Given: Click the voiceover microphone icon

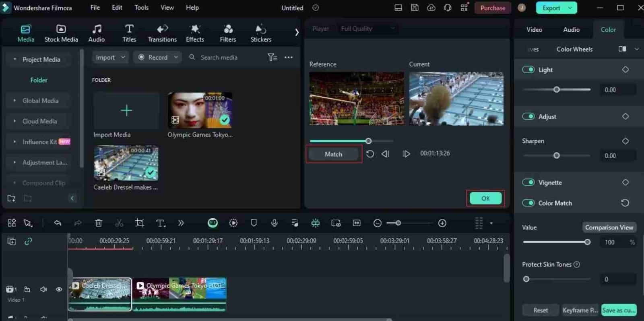Looking at the screenshot, I should pos(275,223).
